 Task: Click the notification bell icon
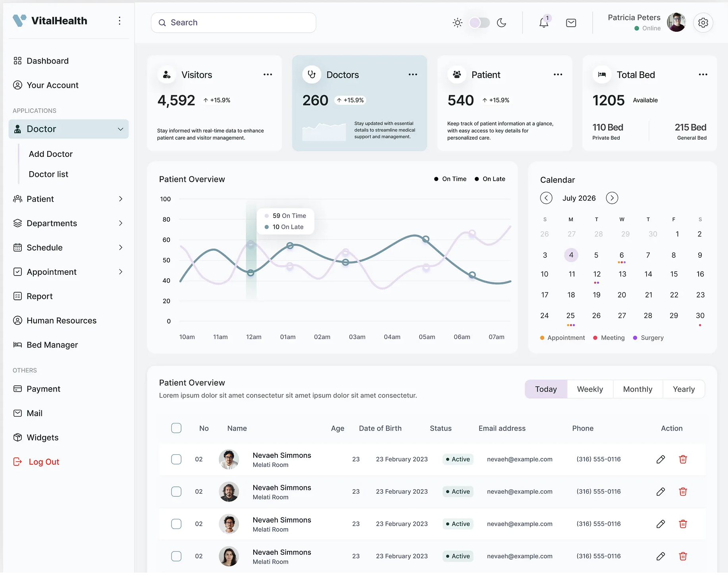pos(543,23)
